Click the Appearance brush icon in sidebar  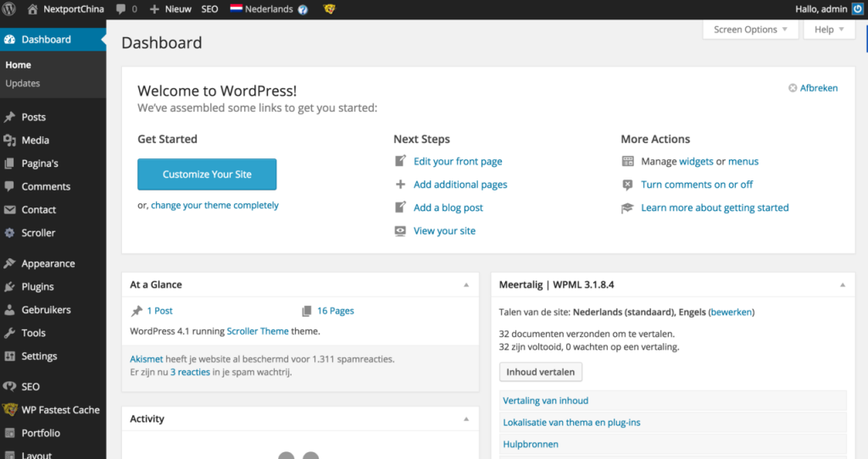(9, 263)
